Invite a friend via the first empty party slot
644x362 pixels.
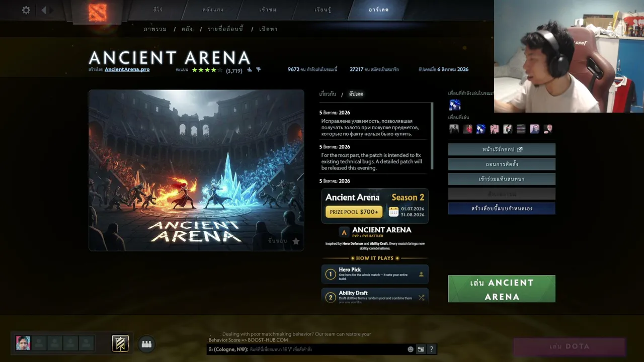[x=39, y=343]
